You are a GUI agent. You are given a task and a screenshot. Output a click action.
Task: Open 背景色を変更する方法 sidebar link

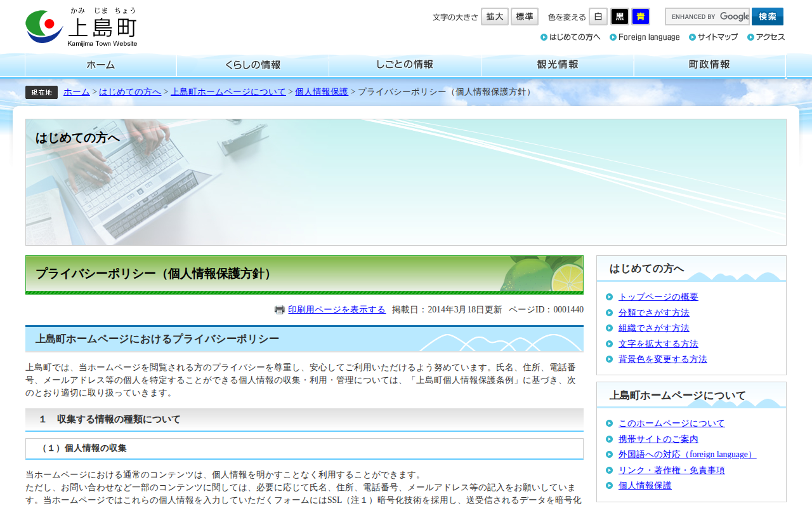[663, 359]
